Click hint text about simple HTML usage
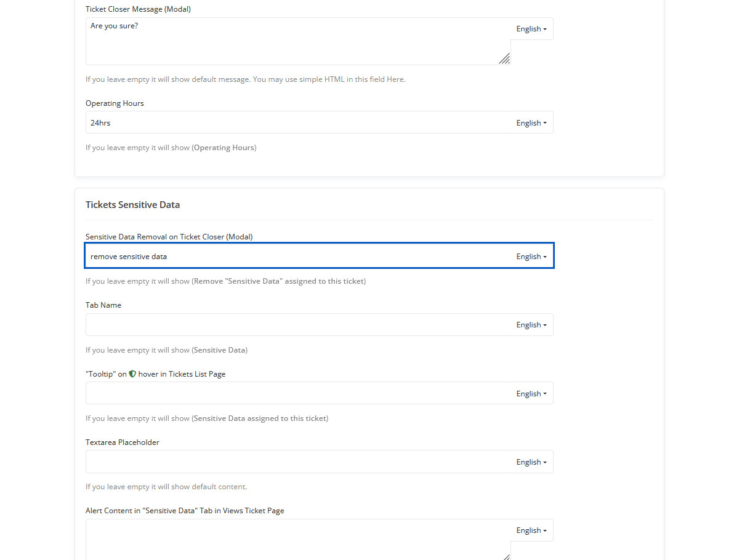Screen dimensions: 739x560 [246, 79]
